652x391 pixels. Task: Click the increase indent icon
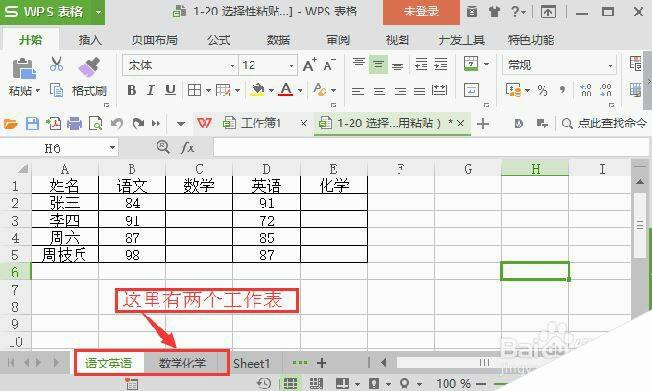[x=440, y=64]
